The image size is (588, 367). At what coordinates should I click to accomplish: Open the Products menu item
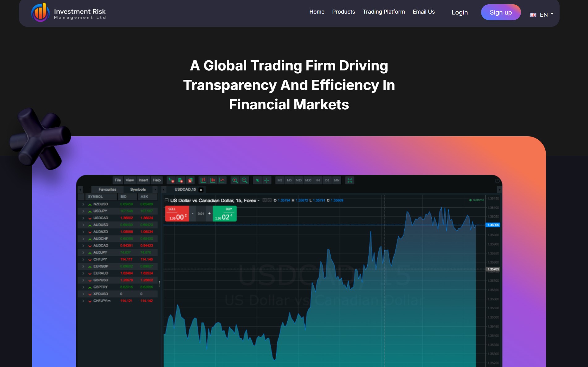pyautogui.click(x=343, y=12)
